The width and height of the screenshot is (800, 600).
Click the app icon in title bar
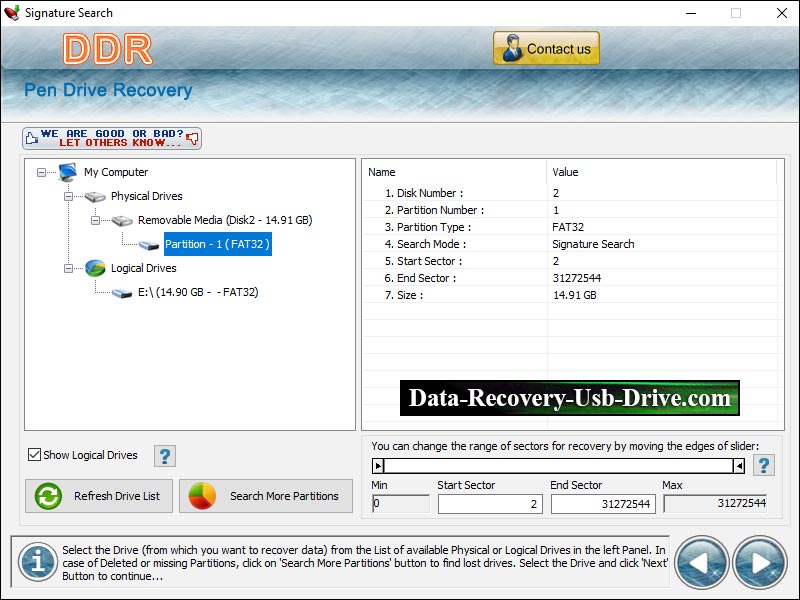point(11,13)
